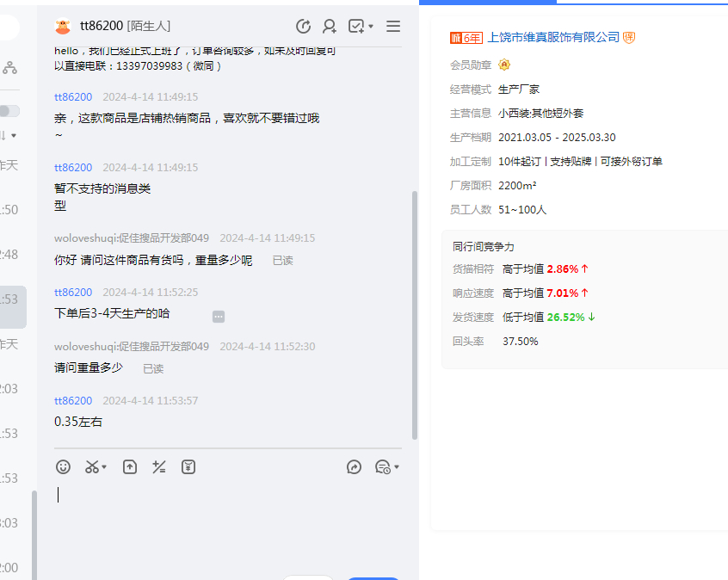The width and height of the screenshot is (728, 580).
Task: Expand the quick reply bubble dropdown
Action: click(397, 467)
